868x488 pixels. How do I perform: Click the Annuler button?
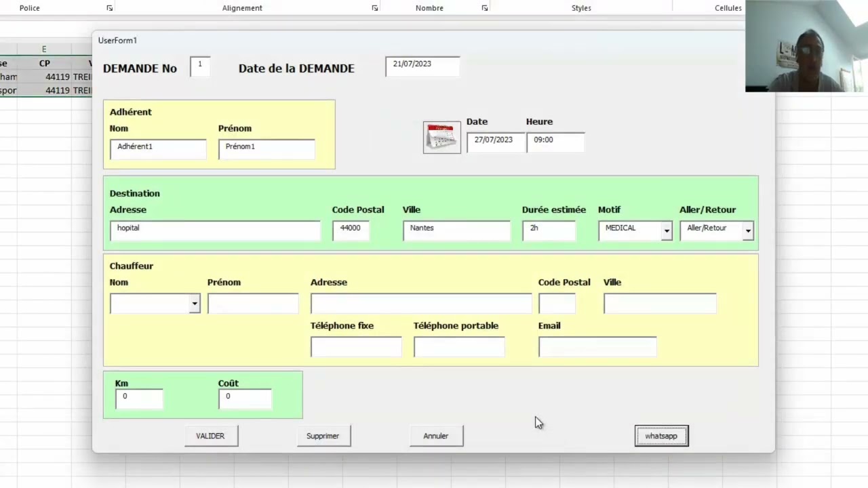coord(436,436)
